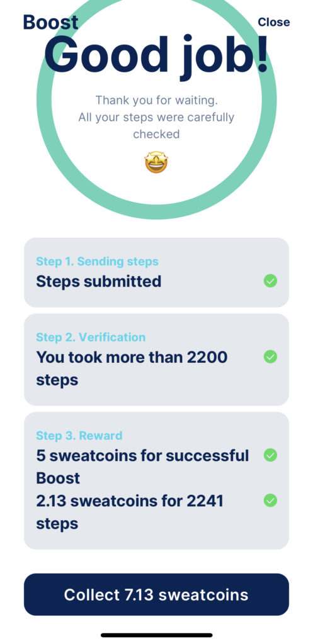Tap the checkmark beside You took more than 2200 steps
Screen dimensions: 313x644
[x=270, y=357]
